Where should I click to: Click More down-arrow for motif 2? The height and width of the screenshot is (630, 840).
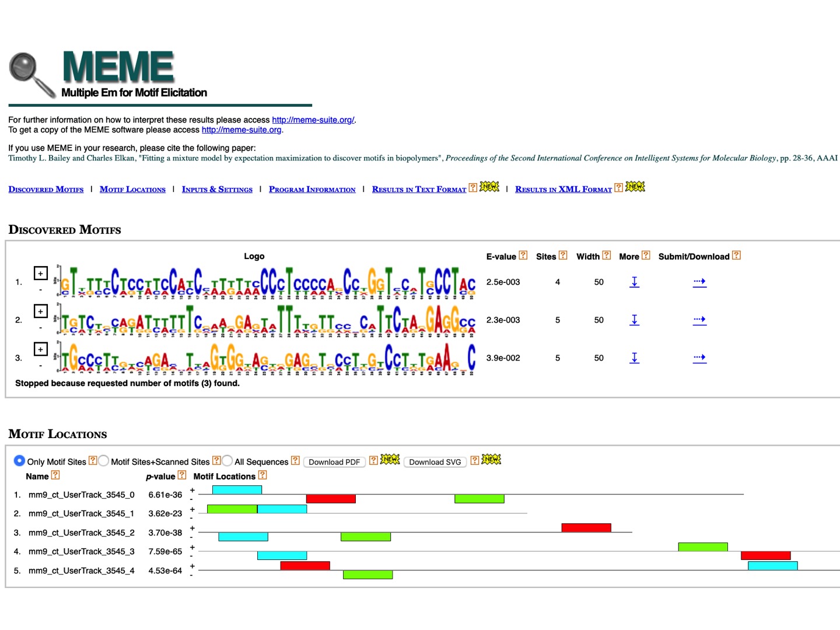point(635,320)
